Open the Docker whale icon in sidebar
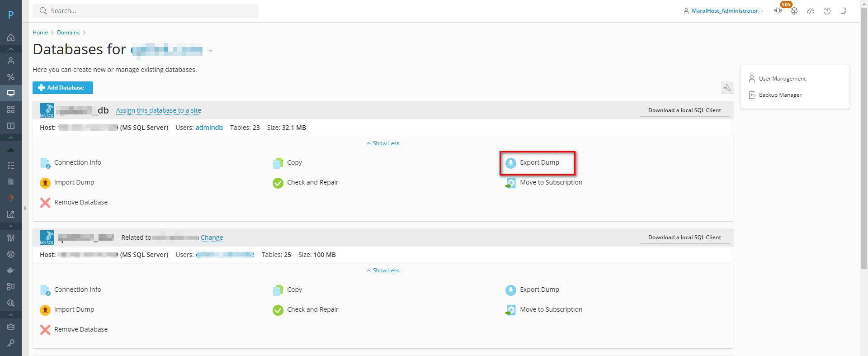This screenshot has width=868, height=356. pos(11,271)
